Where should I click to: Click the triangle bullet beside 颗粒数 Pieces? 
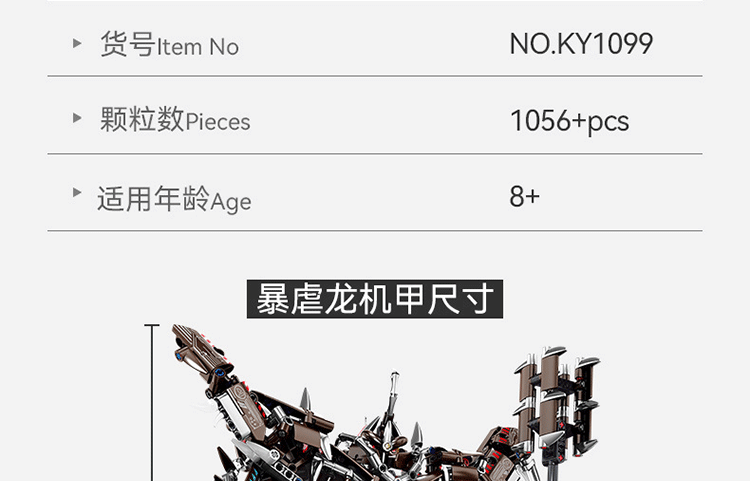pos(77,118)
